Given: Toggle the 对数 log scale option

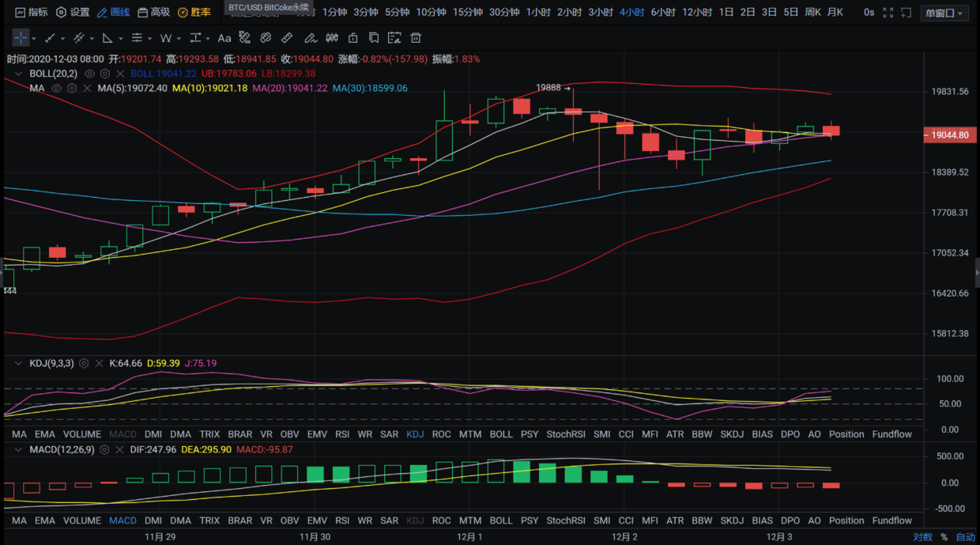Looking at the screenshot, I should pos(922,537).
